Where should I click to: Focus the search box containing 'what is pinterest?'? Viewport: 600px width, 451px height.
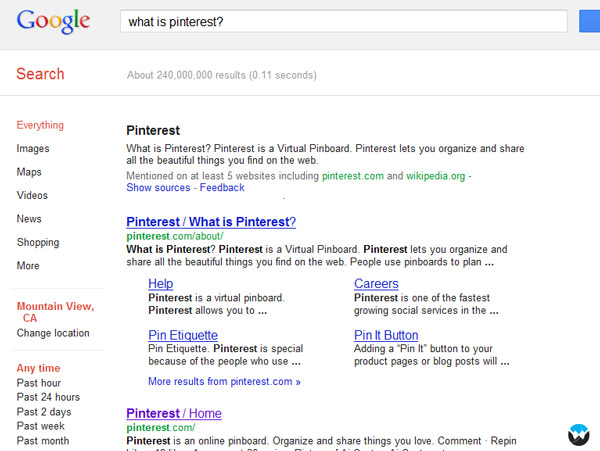(344, 21)
